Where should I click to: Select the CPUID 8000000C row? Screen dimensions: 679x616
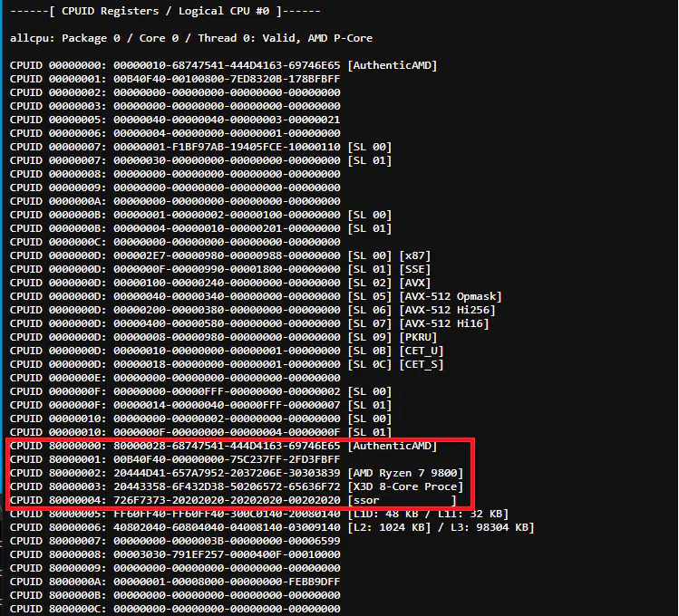point(175,609)
